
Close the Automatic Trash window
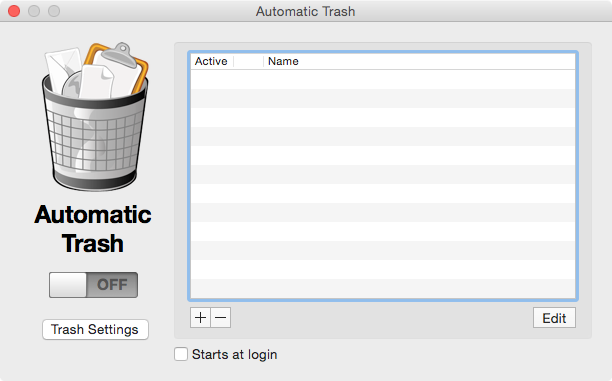14,11
